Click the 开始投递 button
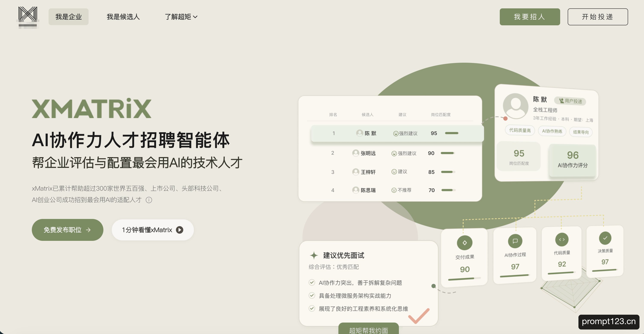 [598, 17]
